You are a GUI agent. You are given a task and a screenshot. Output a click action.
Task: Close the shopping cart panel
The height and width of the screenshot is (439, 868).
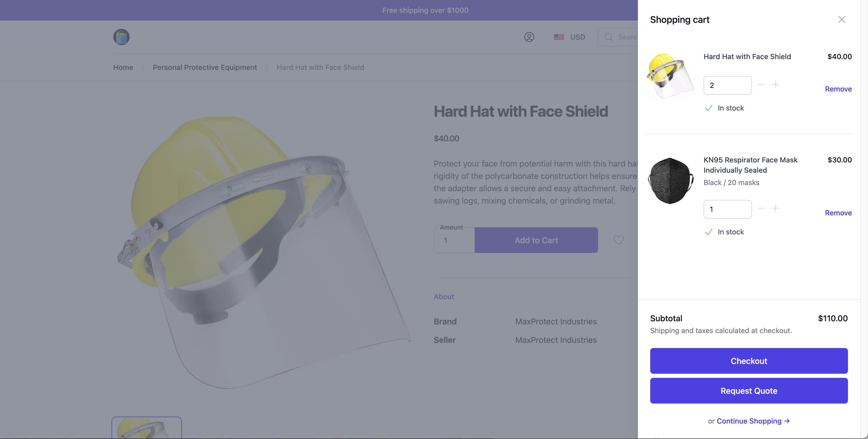tap(841, 20)
